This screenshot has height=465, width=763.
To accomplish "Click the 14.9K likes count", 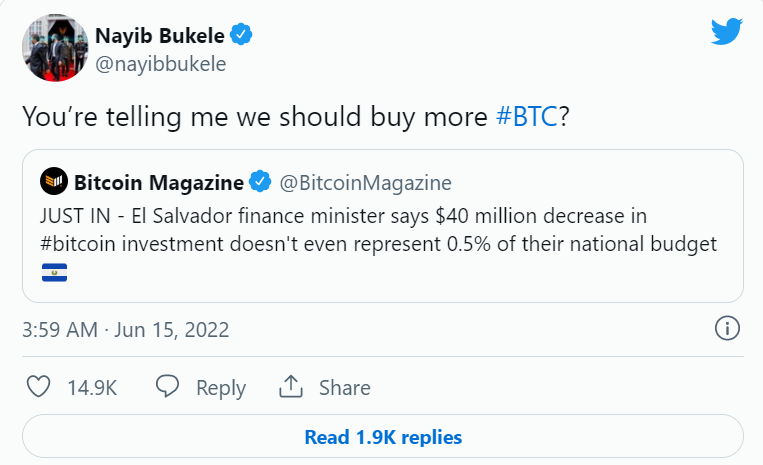I will [90, 388].
